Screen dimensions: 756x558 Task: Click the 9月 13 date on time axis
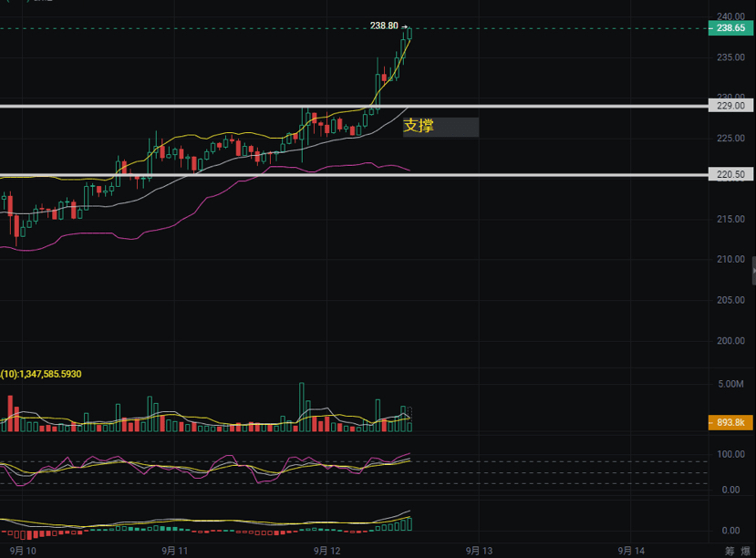[480, 551]
